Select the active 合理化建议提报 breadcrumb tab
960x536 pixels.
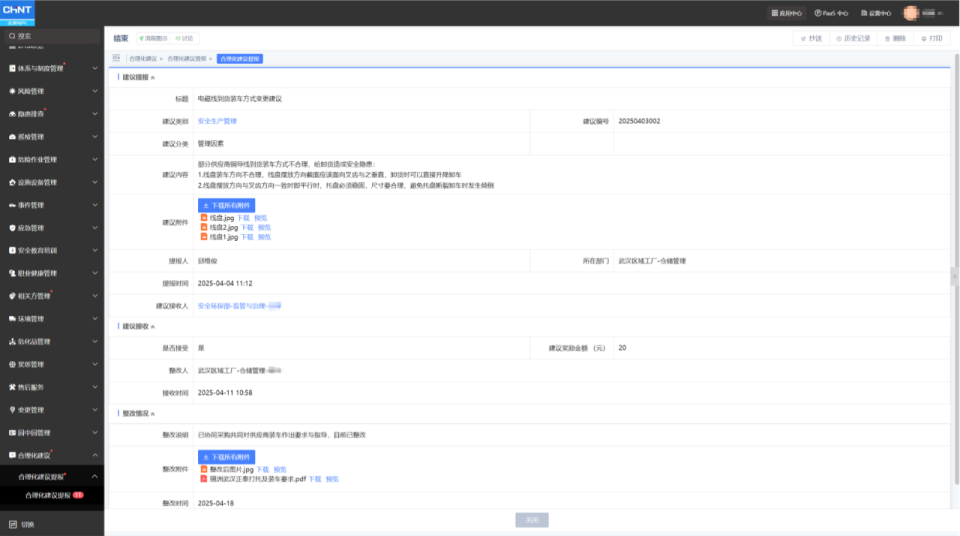tap(239, 59)
